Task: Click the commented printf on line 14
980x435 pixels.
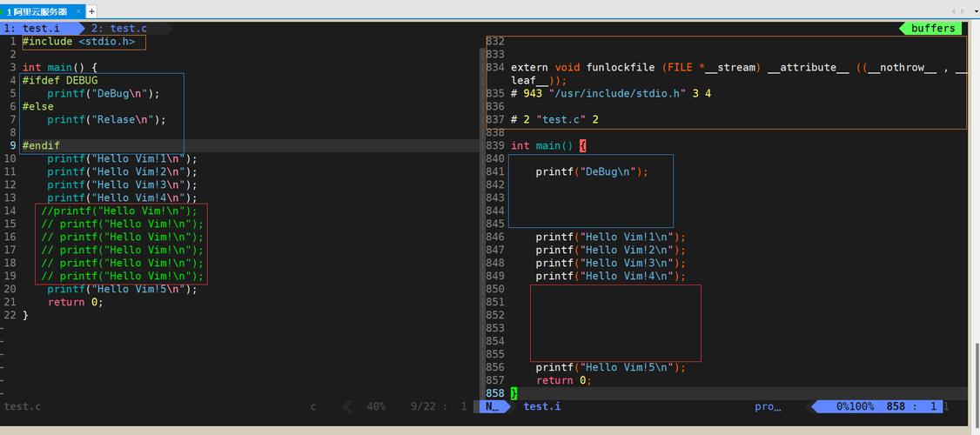Action: [x=119, y=211]
